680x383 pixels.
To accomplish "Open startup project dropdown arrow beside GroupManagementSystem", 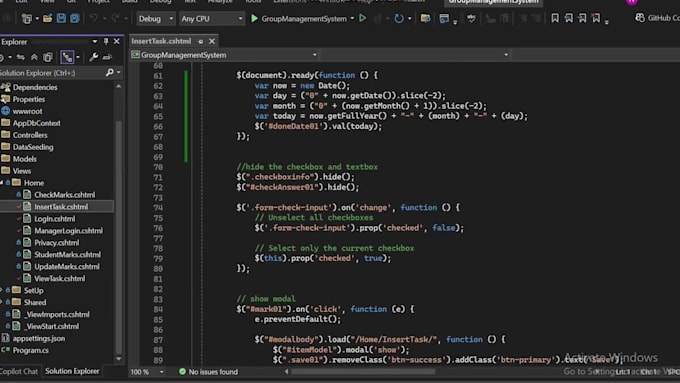I will [352, 19].
